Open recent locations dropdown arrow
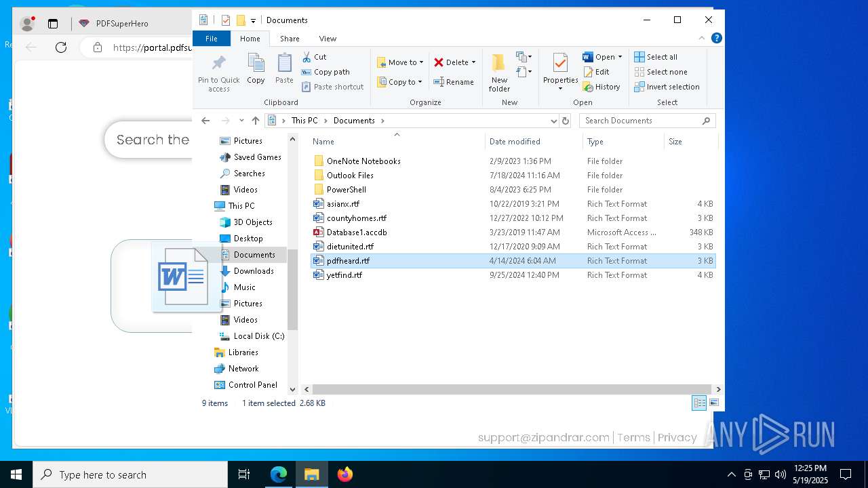The width and height of the screenshot is (868, 488). coord(241,121)
